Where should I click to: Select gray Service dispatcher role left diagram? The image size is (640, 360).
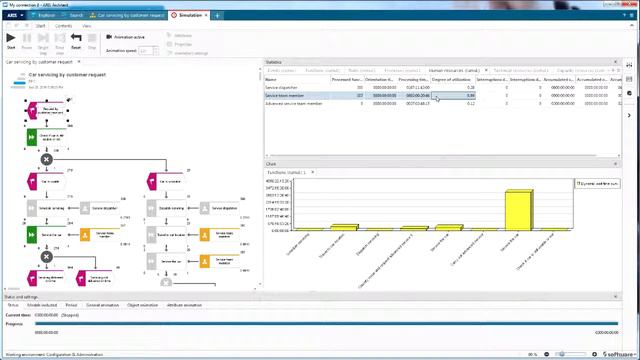tap(100, 208)
